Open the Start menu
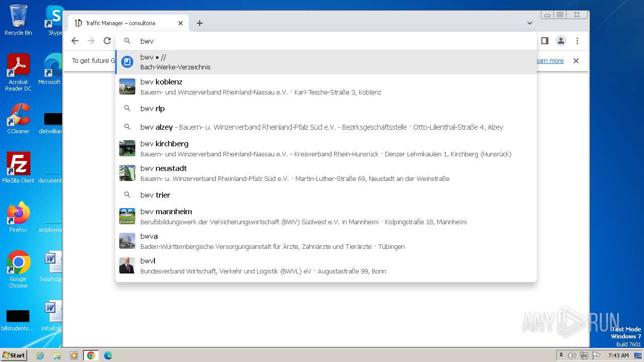The height and width of the screenshot is (362, 644). [14, 355]
